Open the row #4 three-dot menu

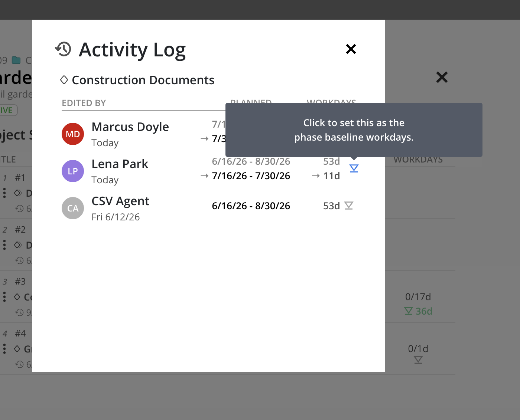[4, 349]
